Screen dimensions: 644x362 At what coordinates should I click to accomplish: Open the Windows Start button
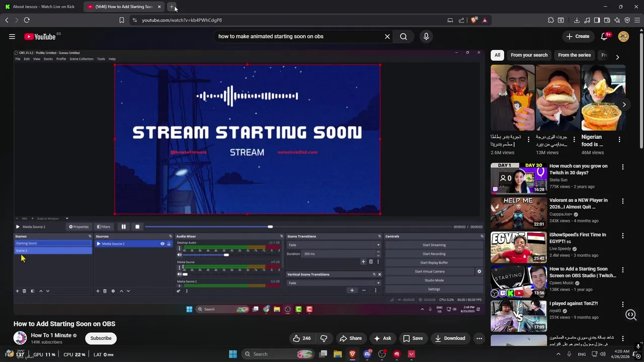[x=233, y=354]
